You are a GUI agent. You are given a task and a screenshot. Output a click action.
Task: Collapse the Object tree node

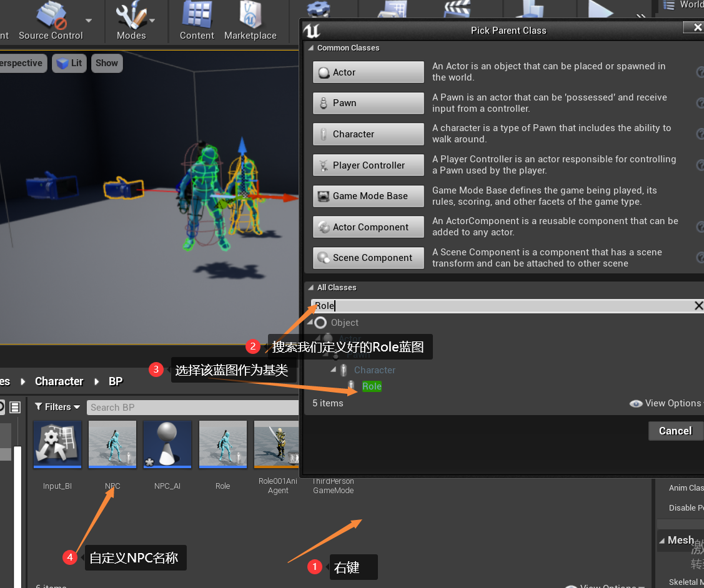(x=310, y=322)
